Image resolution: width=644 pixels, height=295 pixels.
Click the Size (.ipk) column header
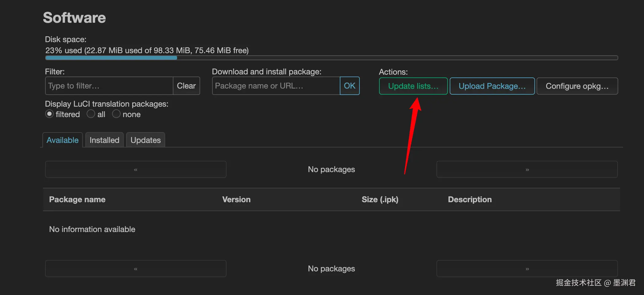coord(380,199)
